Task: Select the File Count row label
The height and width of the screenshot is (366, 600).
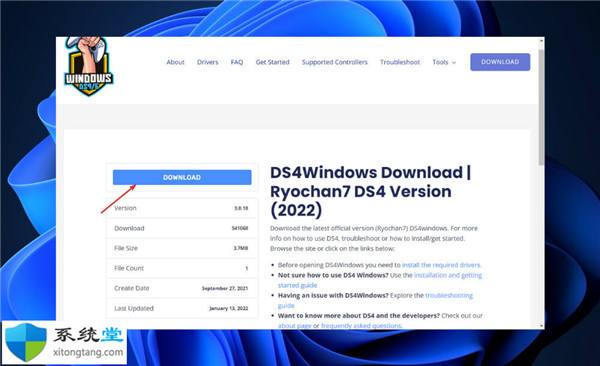Action: point(129,268)
